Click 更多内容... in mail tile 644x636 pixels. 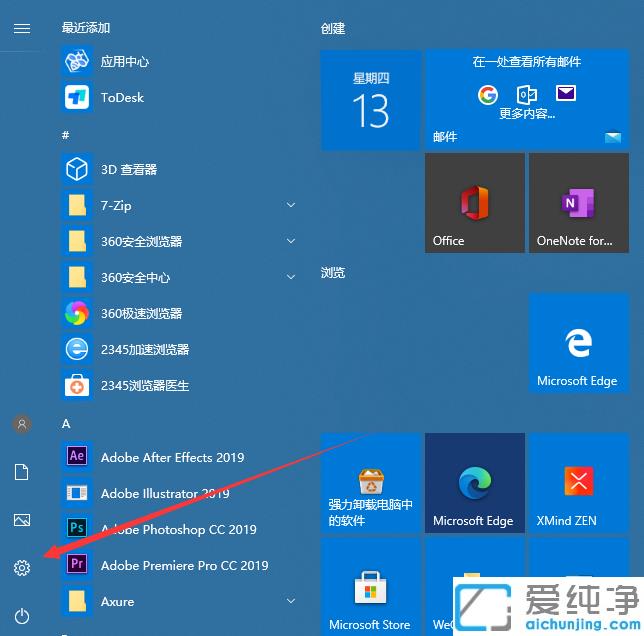(x=527, y=113)
